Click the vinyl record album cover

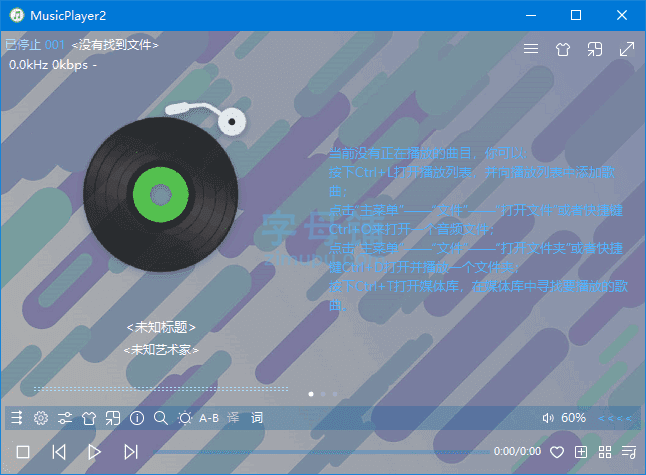click(161, 194)
